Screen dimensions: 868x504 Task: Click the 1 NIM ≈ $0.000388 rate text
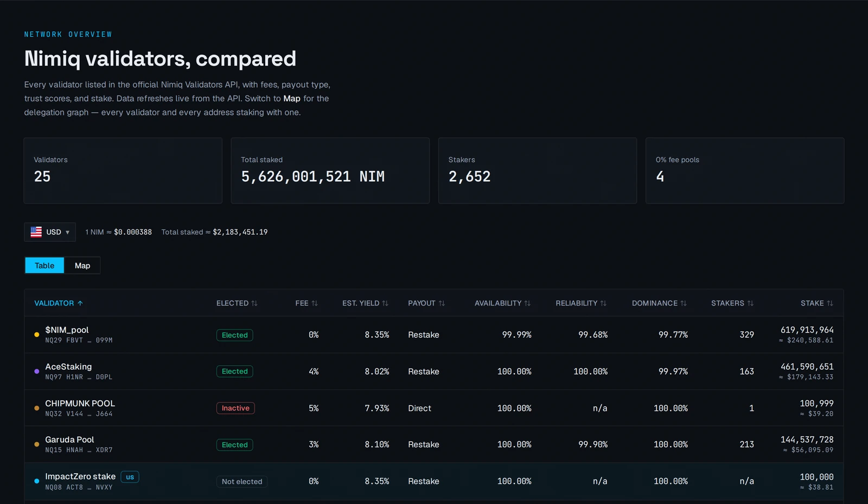pyautogui.click(x=118, y=232)
